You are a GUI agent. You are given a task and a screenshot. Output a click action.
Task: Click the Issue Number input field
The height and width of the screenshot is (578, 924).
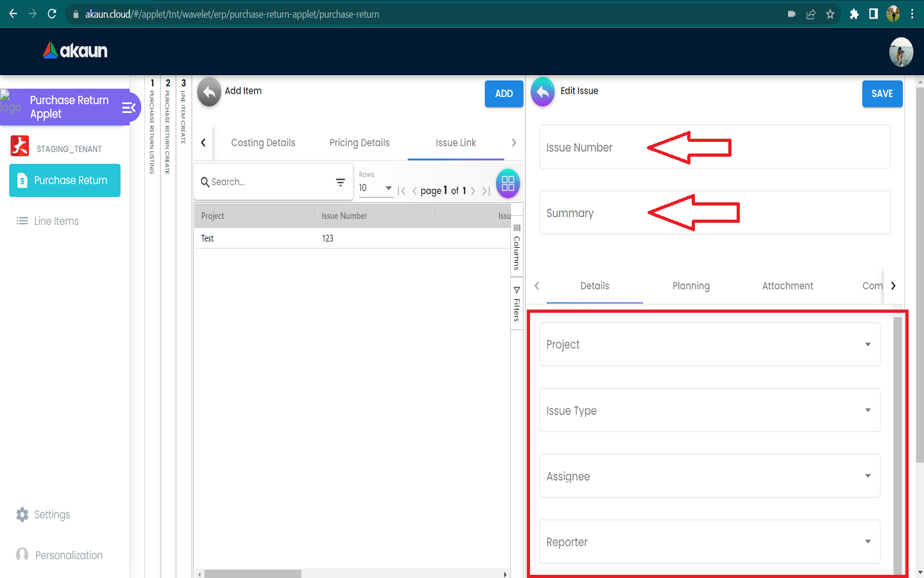click(x=715, y=147)
